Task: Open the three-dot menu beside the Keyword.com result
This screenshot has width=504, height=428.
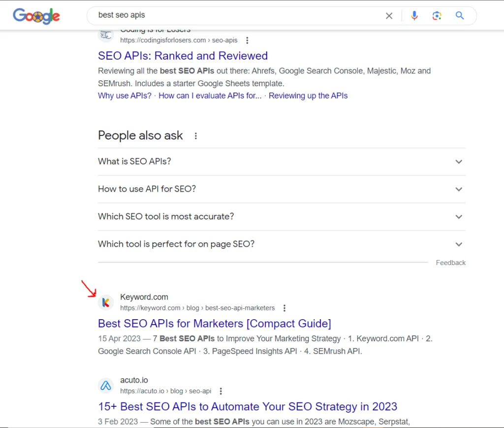Action: (284, 307)
